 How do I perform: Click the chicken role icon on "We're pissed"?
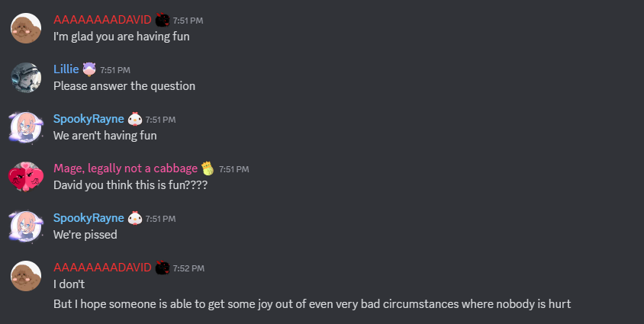[135, 218]
